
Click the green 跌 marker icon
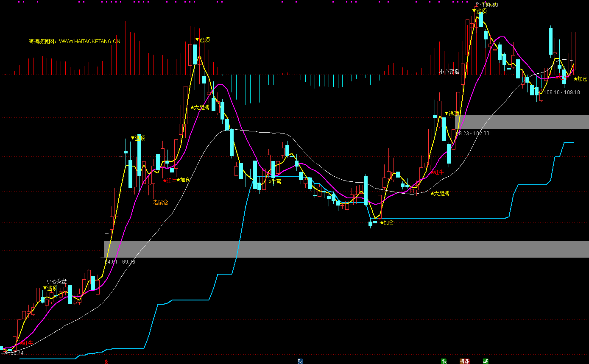(x=444, y=361)
